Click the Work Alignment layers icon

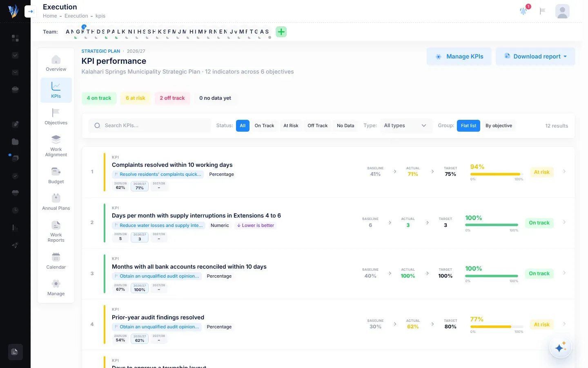(56, 139)
